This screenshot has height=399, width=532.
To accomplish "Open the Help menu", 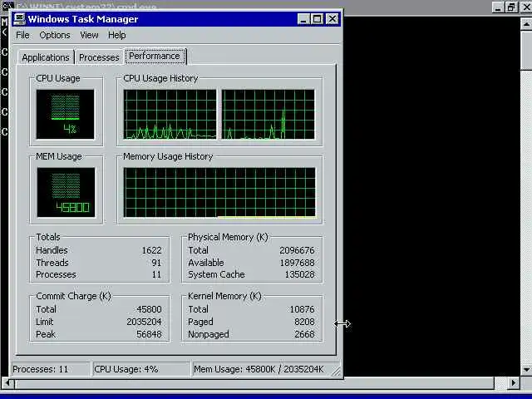I will point(117,35).
